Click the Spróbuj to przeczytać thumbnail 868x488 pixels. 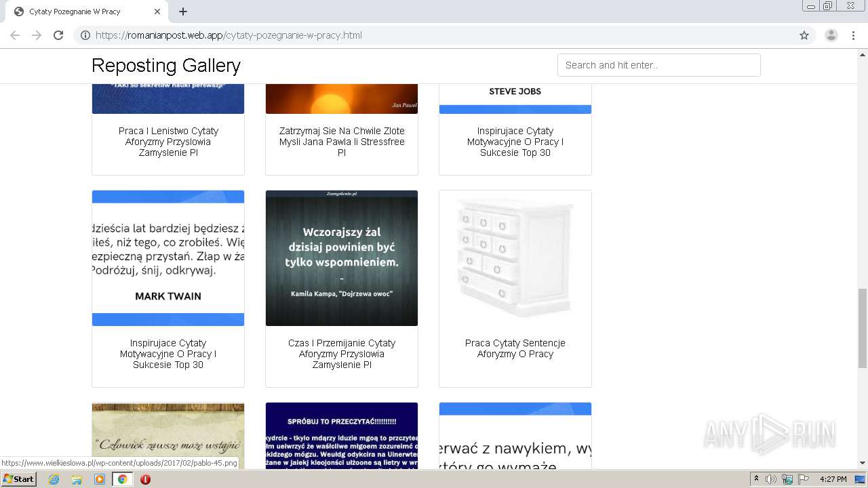tap(342, 435)
